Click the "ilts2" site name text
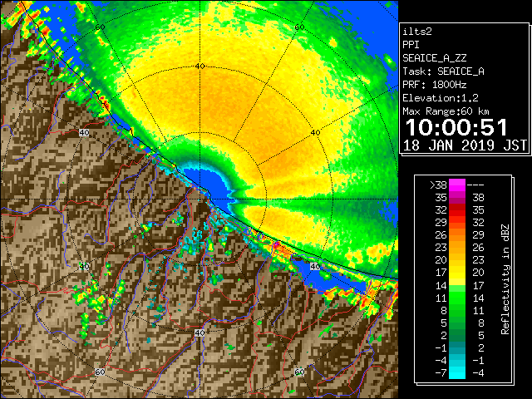Image resolution: width=532 pixels, height=399 pixels. [x=417, y=32]
